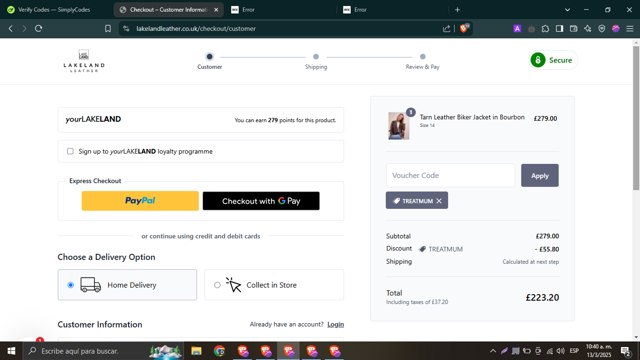Bookmark this page with the bookmark icon

[x=108, y=29]
